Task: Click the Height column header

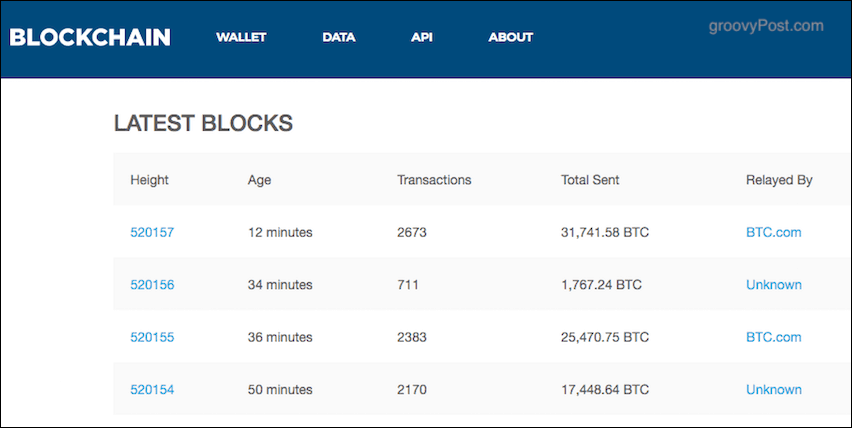Action: point(149,180)
